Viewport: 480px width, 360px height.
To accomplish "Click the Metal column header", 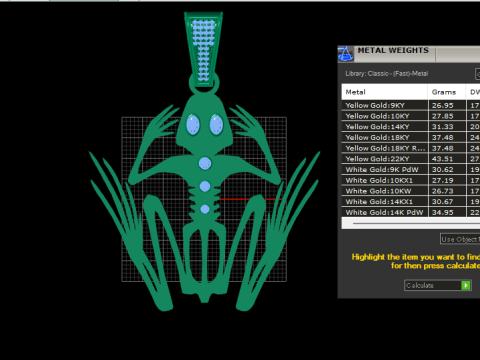I will tap(385, 92).
